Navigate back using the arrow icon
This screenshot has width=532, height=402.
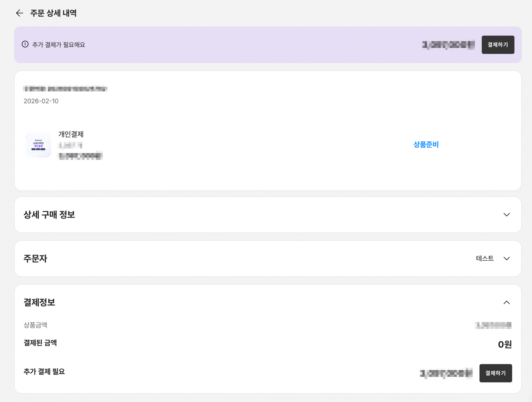coord(19,13)
